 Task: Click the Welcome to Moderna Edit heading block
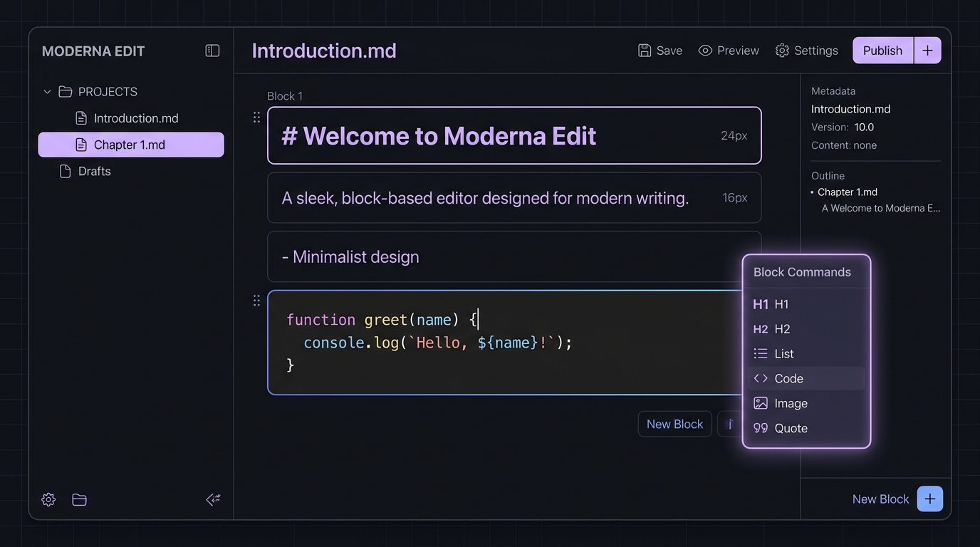[514, 135]
